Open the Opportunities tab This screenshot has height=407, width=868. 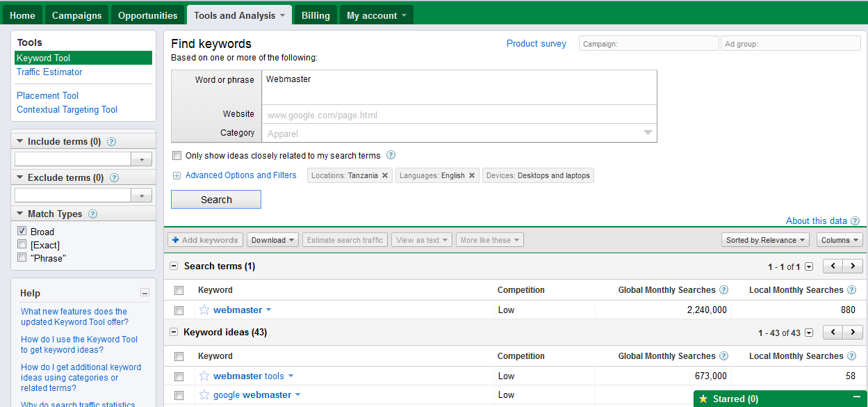147,15
